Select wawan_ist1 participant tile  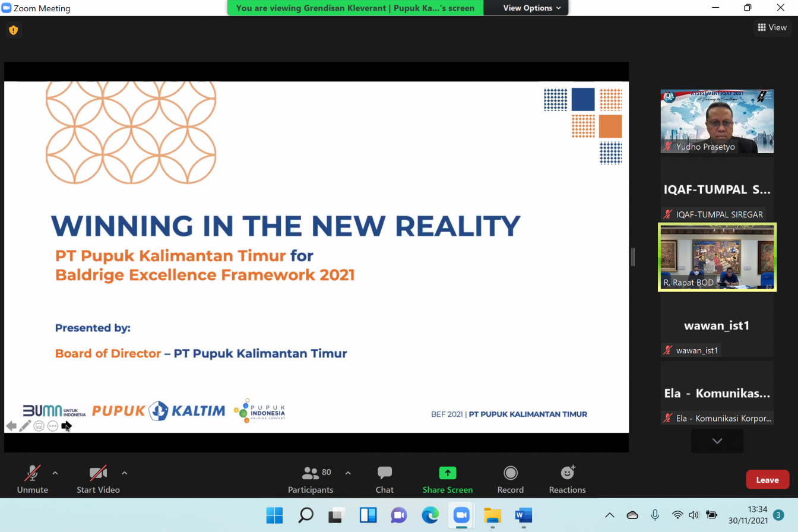(x=717, y=325)
